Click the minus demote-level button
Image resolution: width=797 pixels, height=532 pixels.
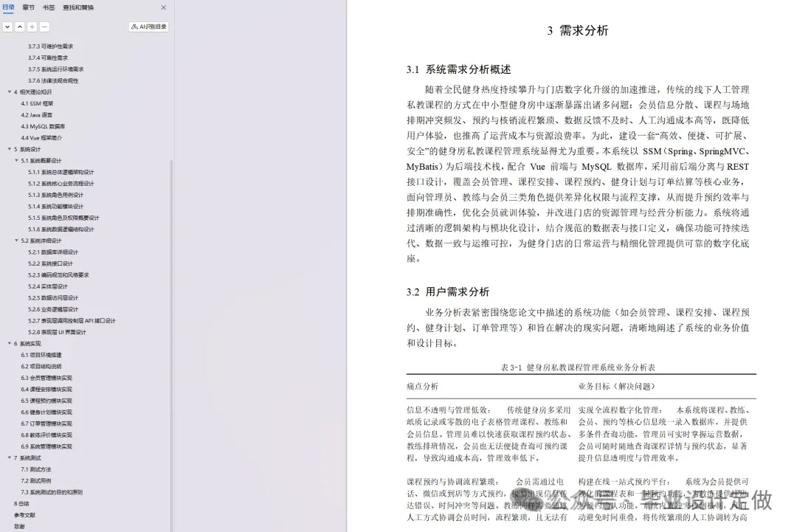[x=44, y=27]
